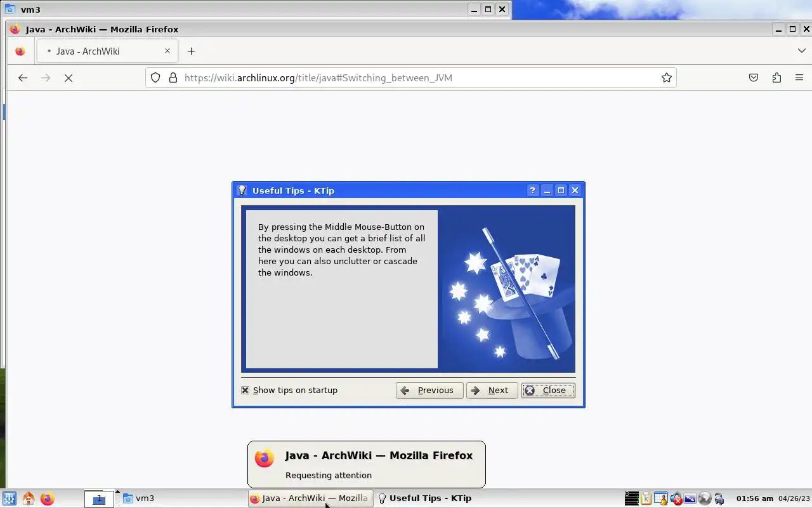Minimize the Useful Tips - KTip window

(547, 190)
